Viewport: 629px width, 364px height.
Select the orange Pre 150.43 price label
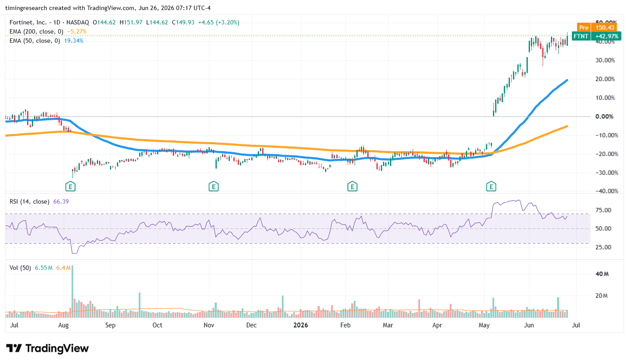pyautogui.click(x=597, y=27)
